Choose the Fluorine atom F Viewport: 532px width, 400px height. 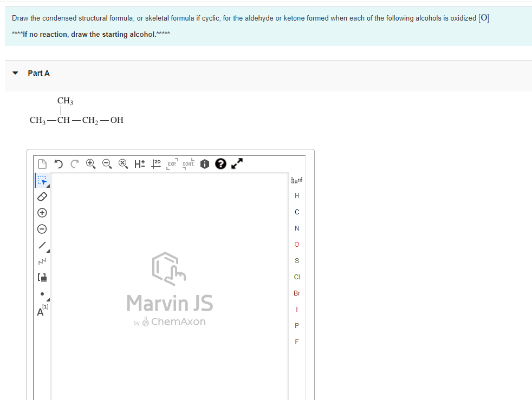(297, 342)
